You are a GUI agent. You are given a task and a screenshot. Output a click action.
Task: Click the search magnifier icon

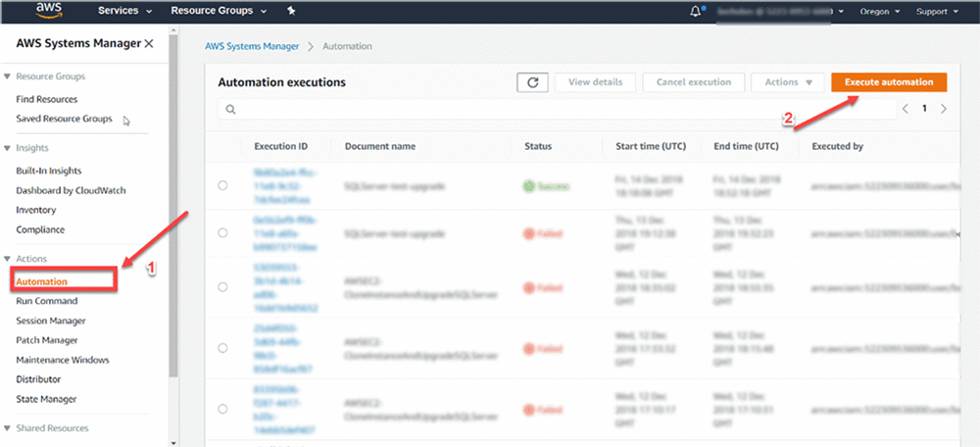tap(230, 110)
